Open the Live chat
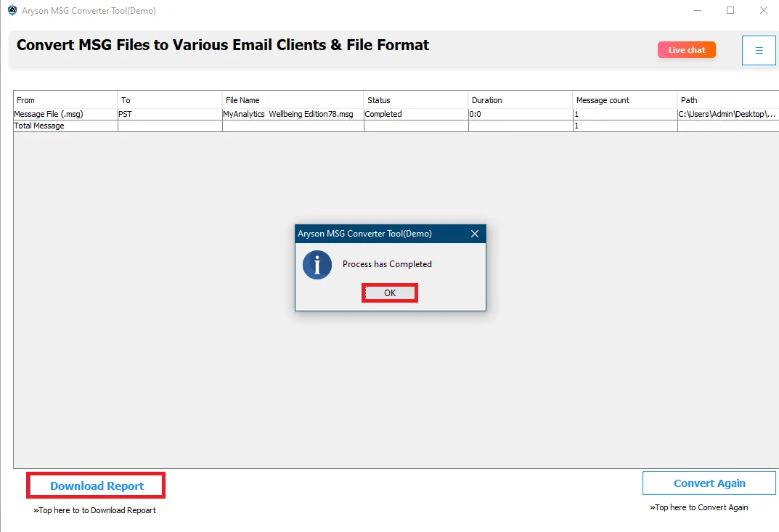The image size is (779, 532). tap(687, 49)
